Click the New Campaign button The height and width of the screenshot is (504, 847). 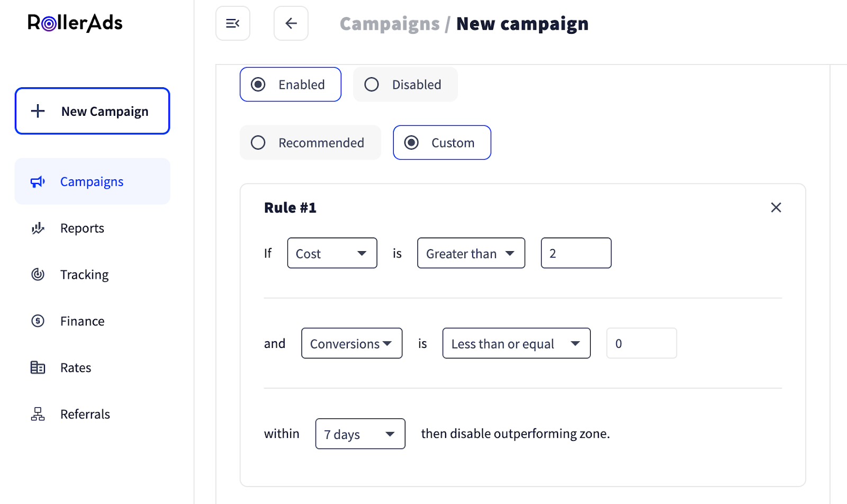92,111
